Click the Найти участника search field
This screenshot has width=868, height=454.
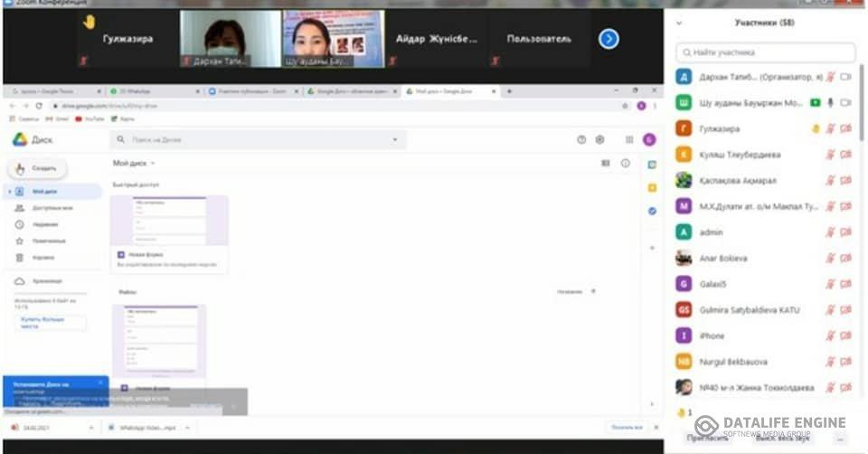click(766, 52)
